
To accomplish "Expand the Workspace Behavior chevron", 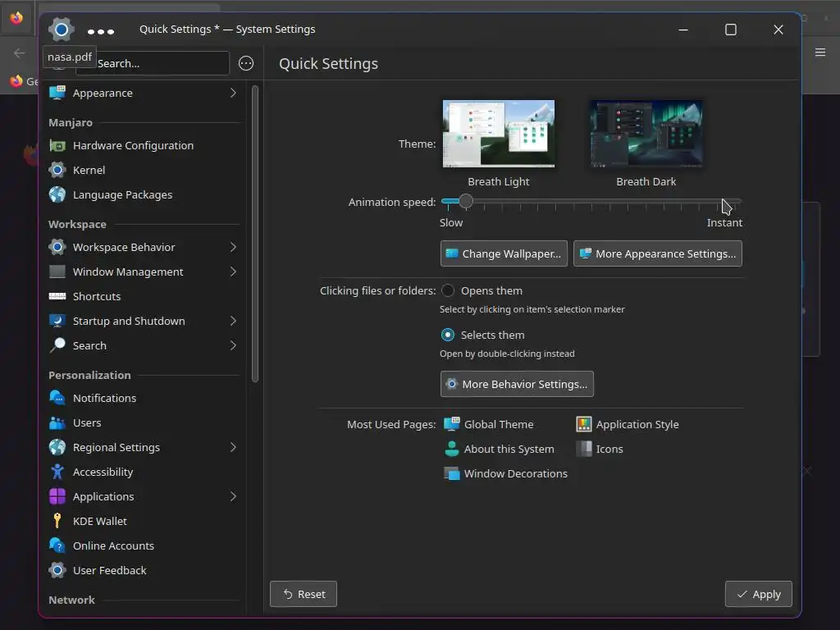I will point(233,247).
